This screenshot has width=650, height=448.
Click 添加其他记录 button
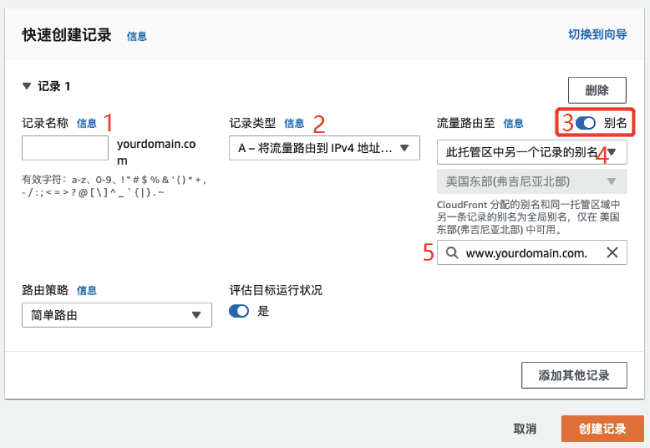point(575,375)
